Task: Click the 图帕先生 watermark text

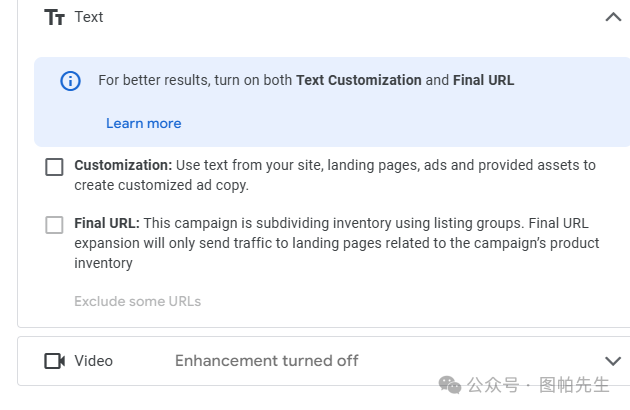Action: 574,385
